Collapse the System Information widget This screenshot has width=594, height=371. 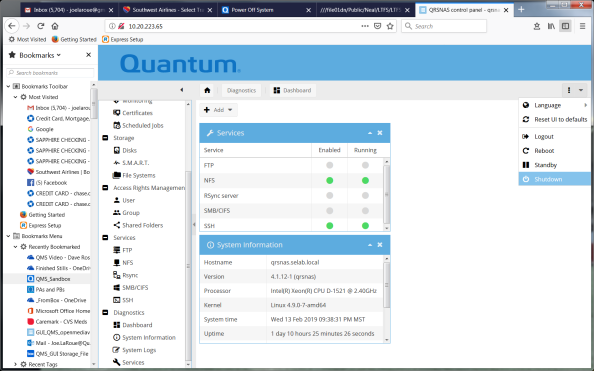[x=370, y=245]
